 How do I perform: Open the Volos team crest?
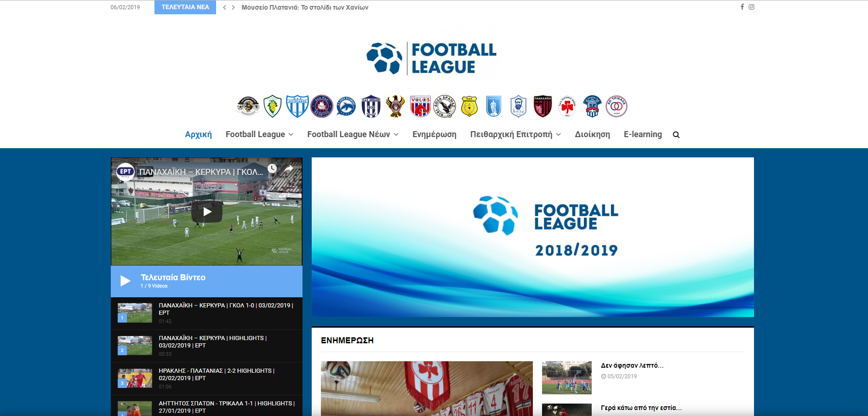tap(420, 106)
